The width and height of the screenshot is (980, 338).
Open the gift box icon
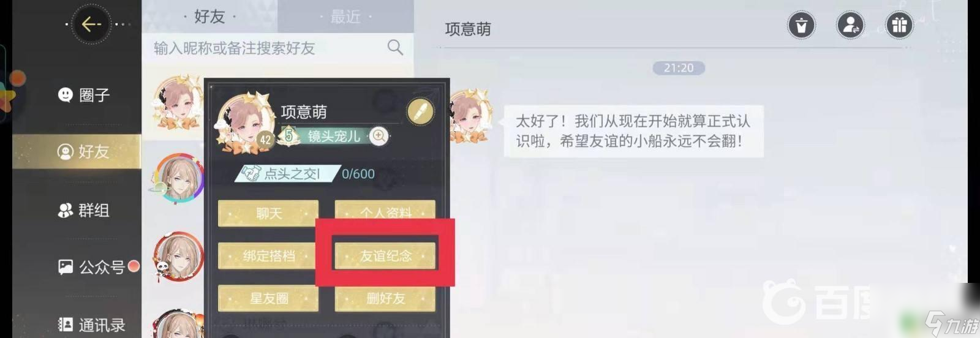pos(899,25)
